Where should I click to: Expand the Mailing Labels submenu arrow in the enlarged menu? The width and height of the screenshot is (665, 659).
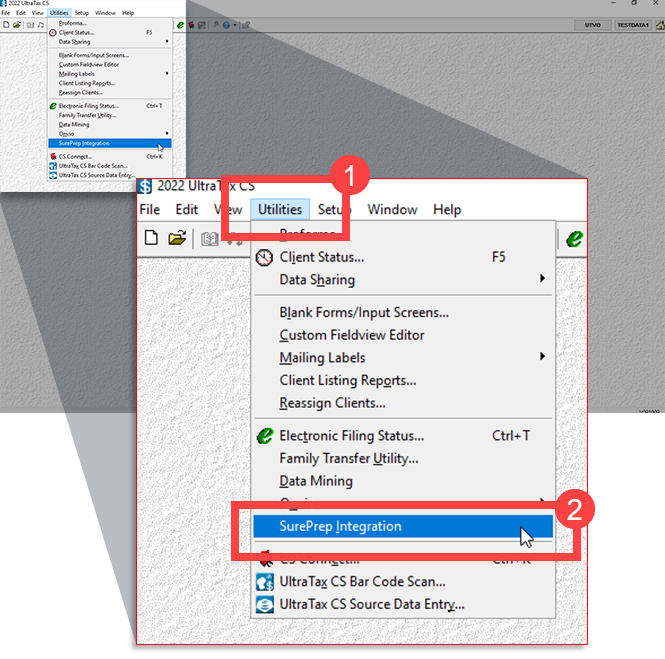[542, 356]
